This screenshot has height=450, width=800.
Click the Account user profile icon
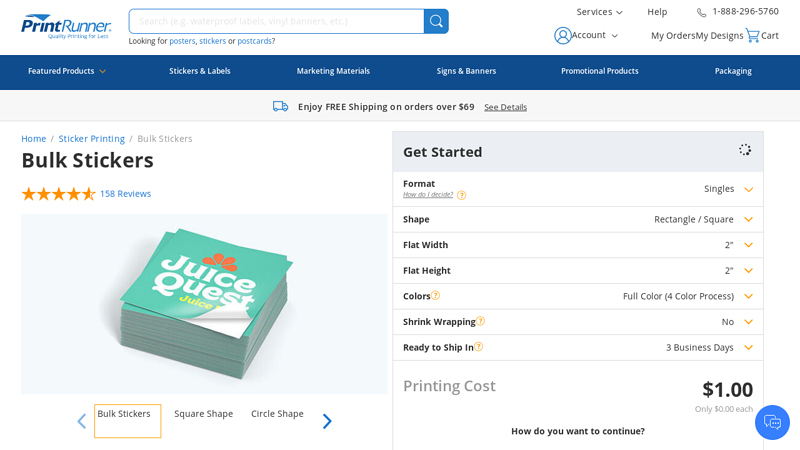coord(563,35)
